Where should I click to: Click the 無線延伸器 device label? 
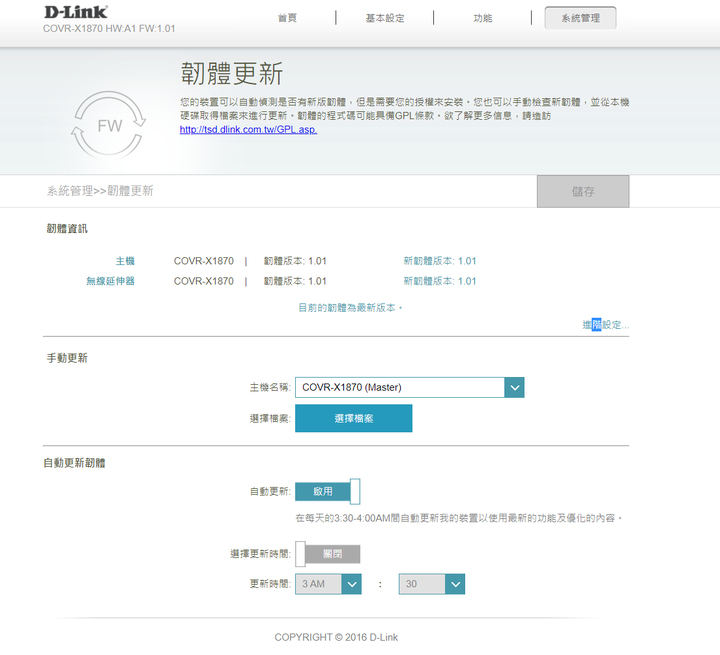pyautogui.click(x=110, y=281)
